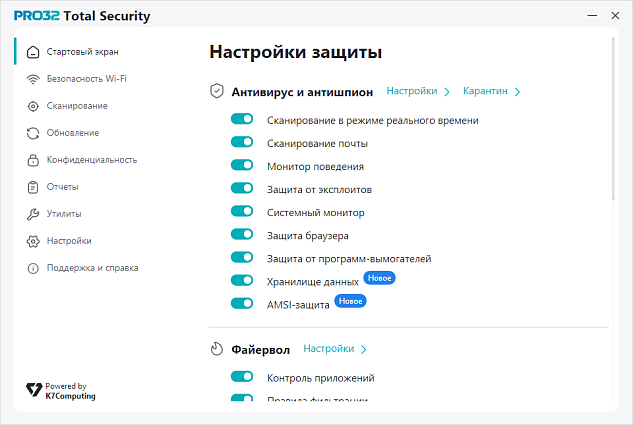Click chevron arrow beside Карантин
633x425 pixels.
coord(517,92)
